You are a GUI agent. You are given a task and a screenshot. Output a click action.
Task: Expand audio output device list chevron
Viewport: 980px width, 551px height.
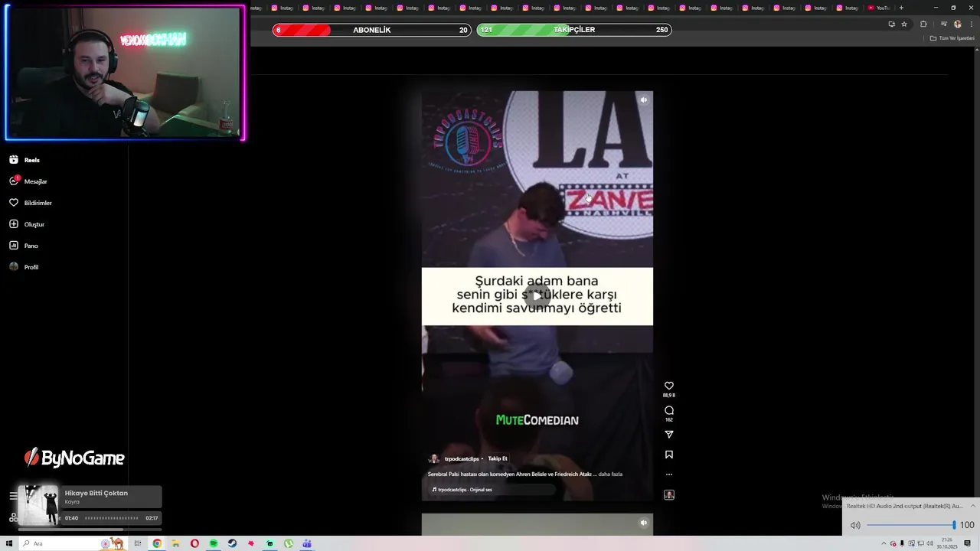[x=973, y=506]
